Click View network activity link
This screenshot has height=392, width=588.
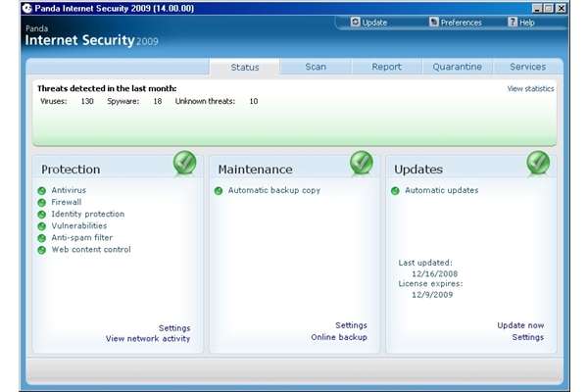tap(148, 339)
